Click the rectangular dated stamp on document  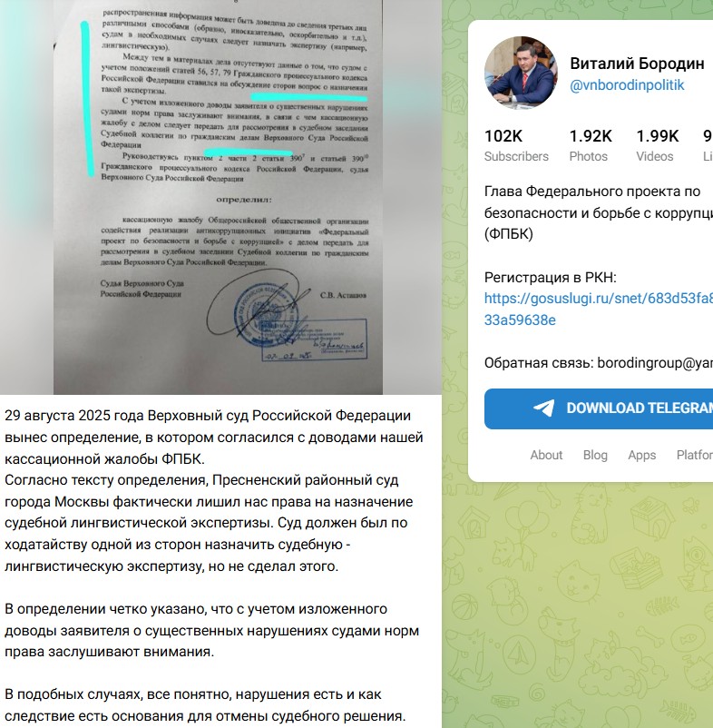point(315,339)
